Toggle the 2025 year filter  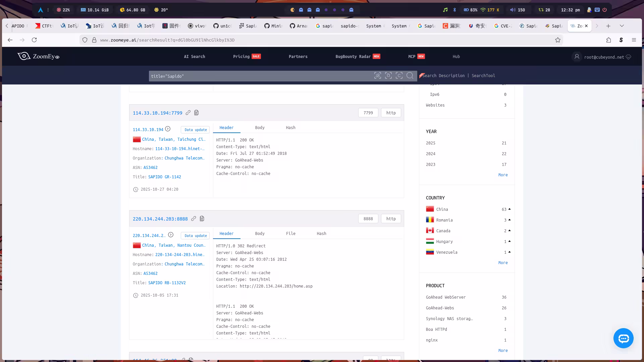[x=431, y=143]
